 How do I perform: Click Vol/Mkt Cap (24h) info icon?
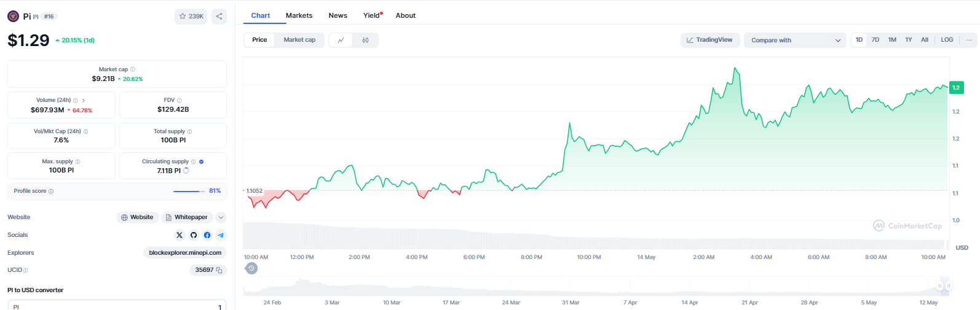click(x=85, y=131)
